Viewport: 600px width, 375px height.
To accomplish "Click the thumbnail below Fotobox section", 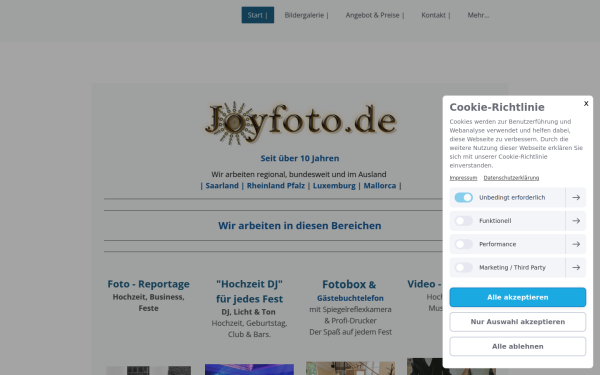I will [350, 368].
